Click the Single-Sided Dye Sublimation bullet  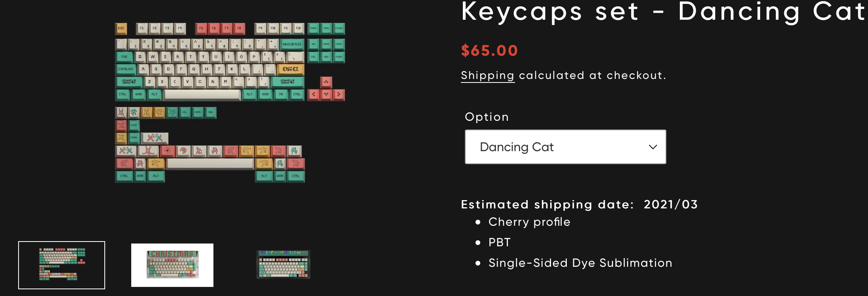click(x=580, y=263)
